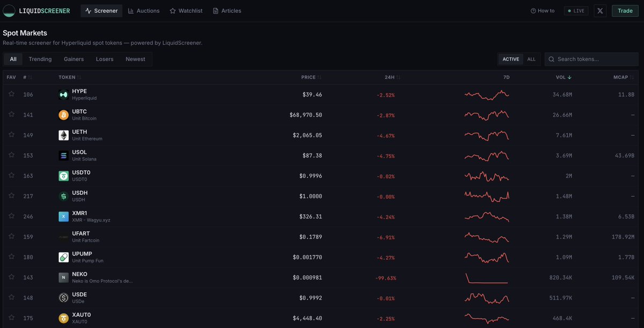
Task: Sort table by FAV column
Action: (x=11, y=77)
